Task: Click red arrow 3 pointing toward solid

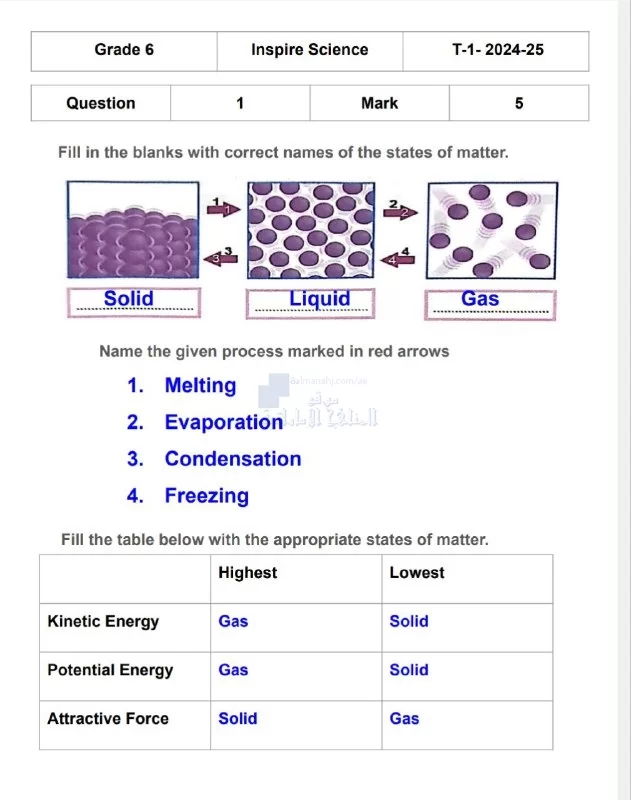Action: click(221, 258)
